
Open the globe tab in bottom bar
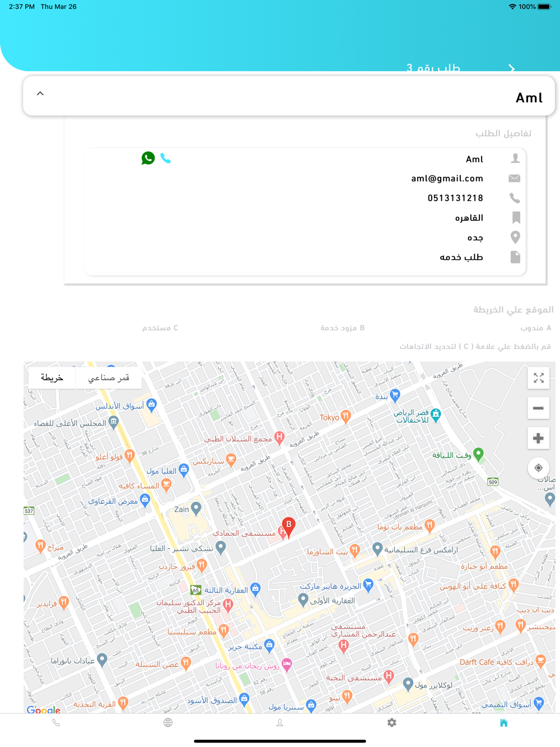pos(167,723)
